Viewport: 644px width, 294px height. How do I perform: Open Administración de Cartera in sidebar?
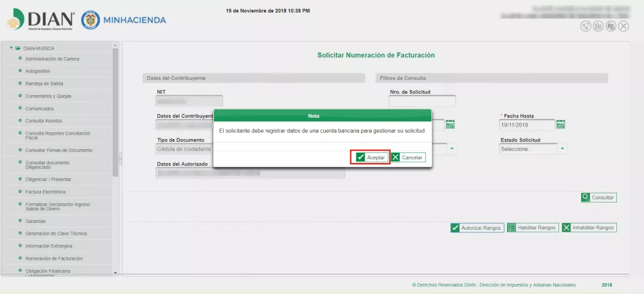(52, 59)
